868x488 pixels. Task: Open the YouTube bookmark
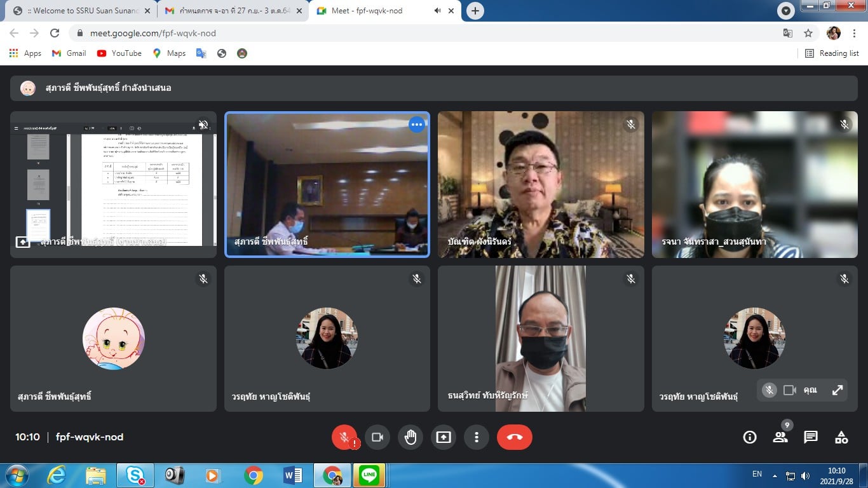(x=119, y=53)
